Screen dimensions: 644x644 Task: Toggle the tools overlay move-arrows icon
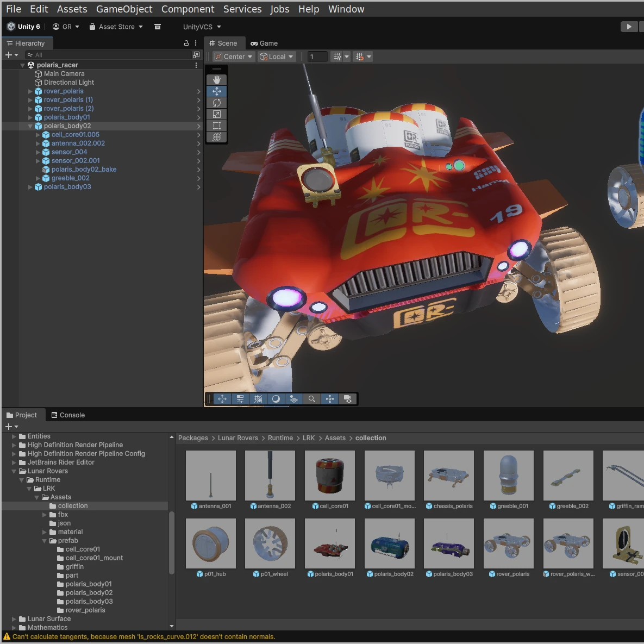[x=222, y=399]
